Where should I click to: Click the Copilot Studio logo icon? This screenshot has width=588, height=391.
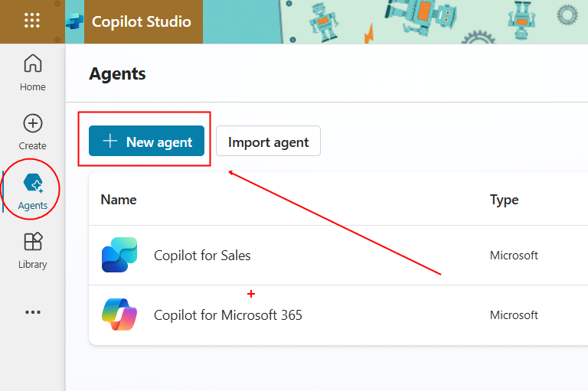(75, 21)
